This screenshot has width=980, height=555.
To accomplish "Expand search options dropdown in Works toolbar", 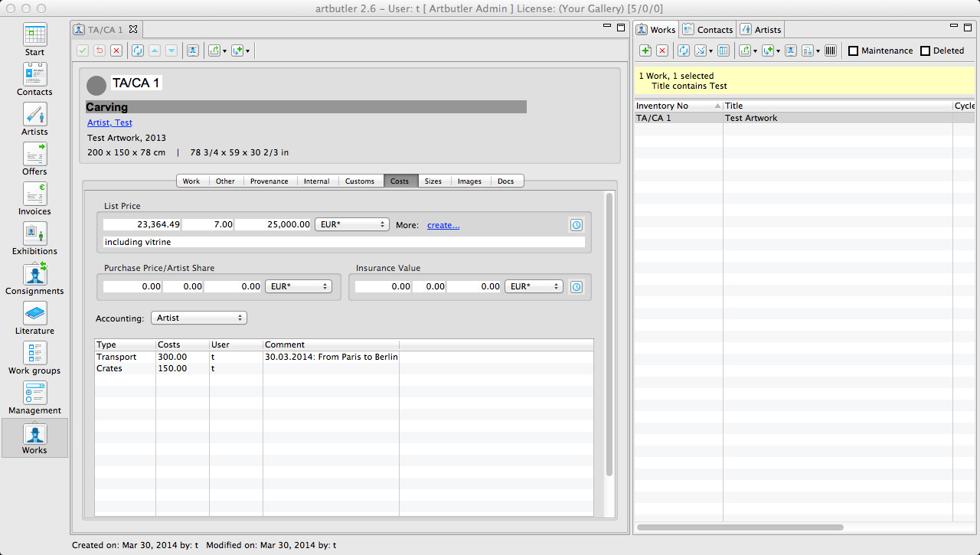I will point(711,51).
